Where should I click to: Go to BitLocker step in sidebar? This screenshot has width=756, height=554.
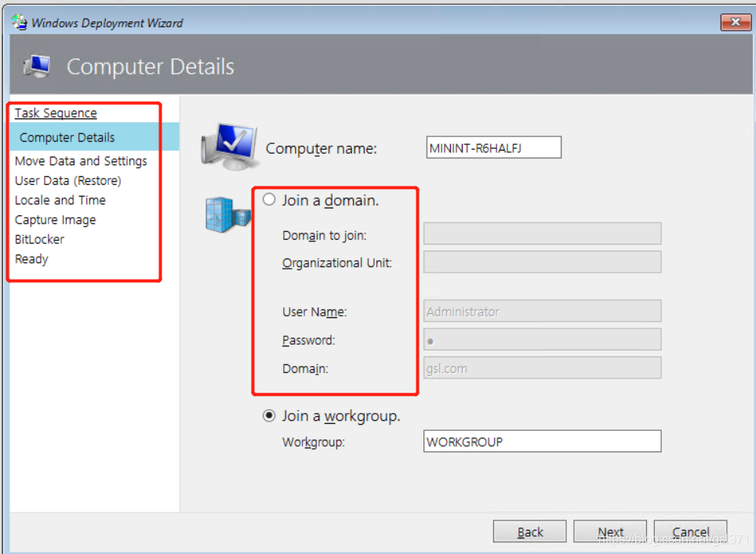[x=39, y=240]
